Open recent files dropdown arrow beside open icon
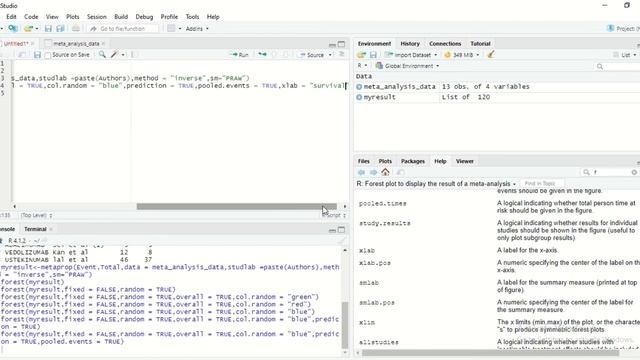This screenshot has width=640, height=360. tap(37, 29)
